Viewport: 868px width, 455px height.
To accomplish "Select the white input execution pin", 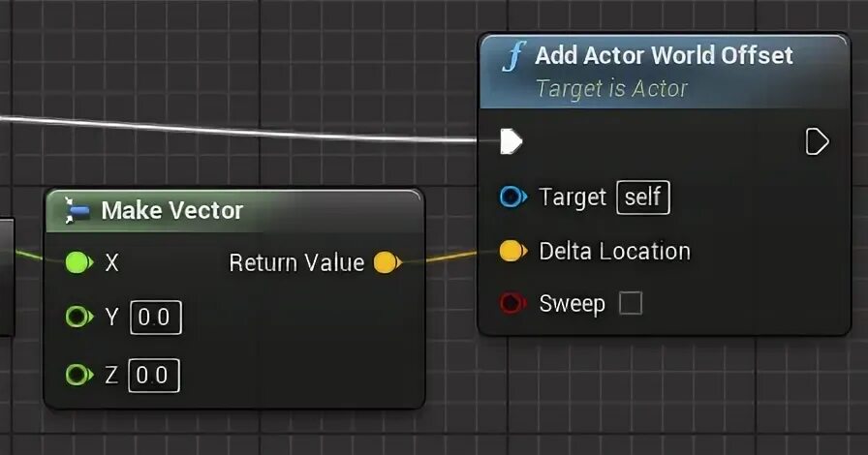I will (x=511, y=141).
